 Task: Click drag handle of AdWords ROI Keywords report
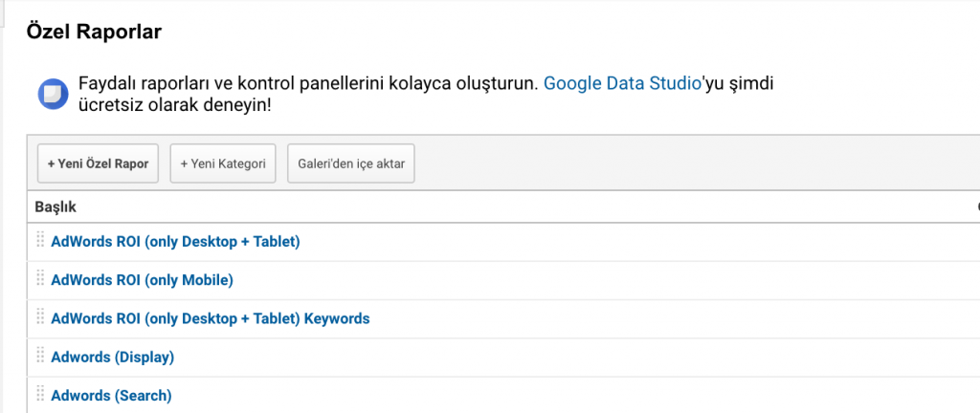click(x=40, y=317)
